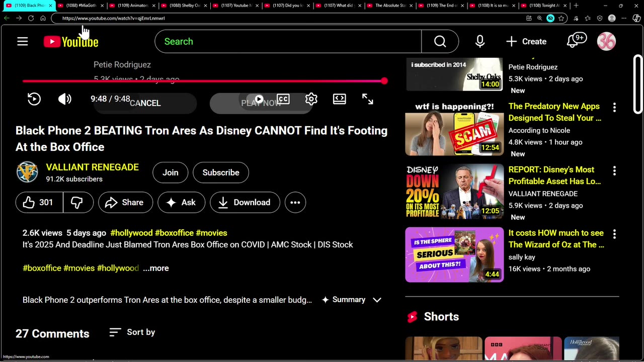This screenshot has width=644, height=362.
Task: Expand description with ...more
Action: point(156,268)
